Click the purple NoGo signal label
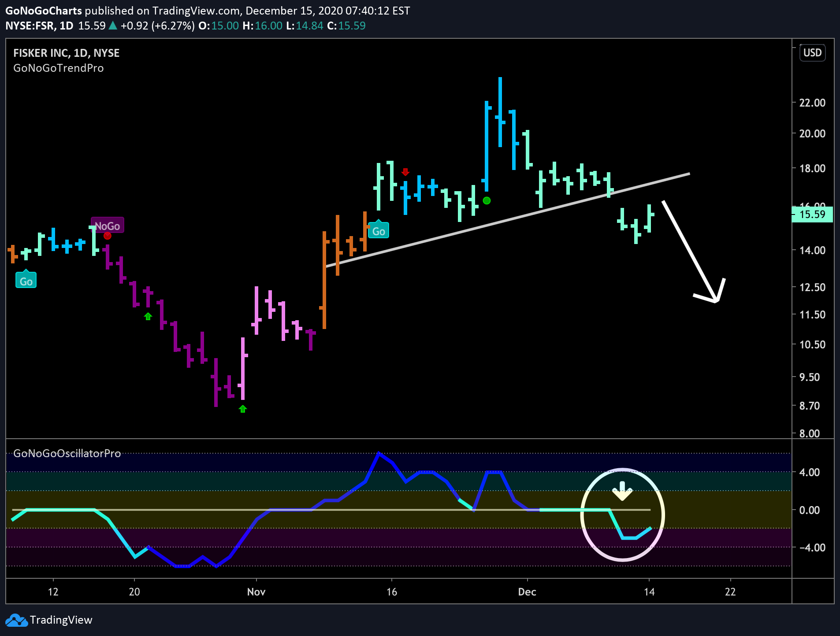Screen dimensions: 840x636 tap(108, 226)
